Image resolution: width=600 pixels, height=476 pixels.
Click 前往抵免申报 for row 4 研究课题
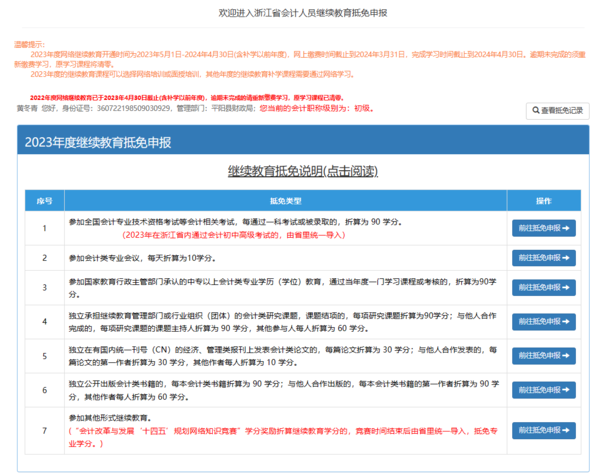coord(544,321)
